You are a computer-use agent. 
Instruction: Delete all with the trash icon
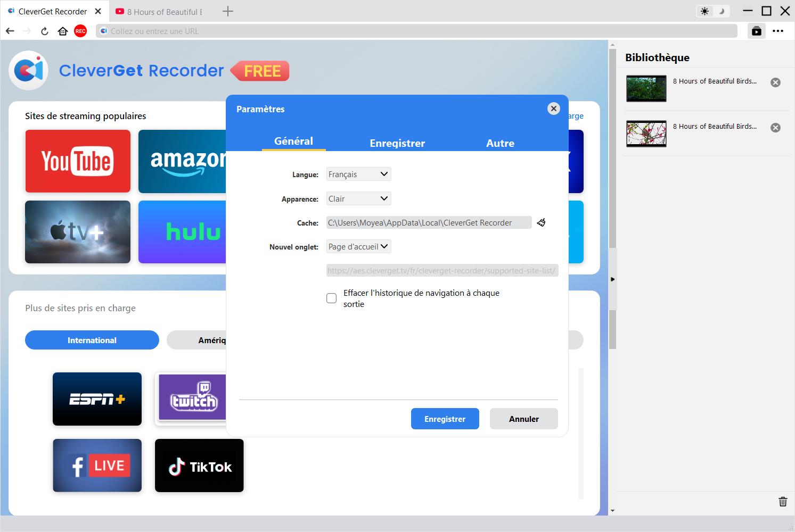point(783,502)
